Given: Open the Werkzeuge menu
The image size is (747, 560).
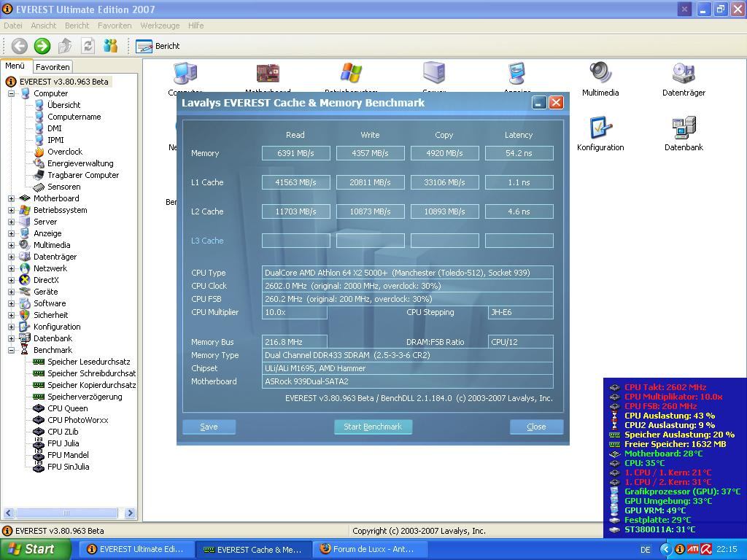Looking at the screenshot, I should click(x=160, y=26).
